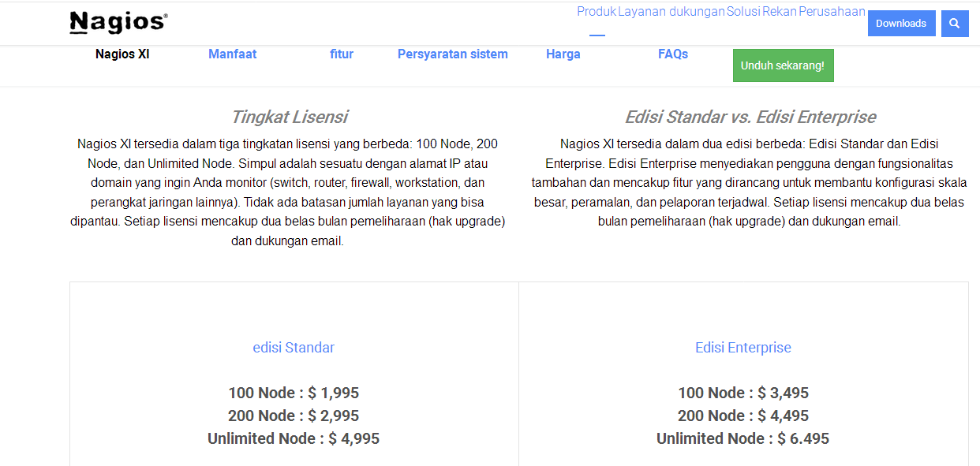Open the fitur tab
Screen dimensions: 980x466
342,54
